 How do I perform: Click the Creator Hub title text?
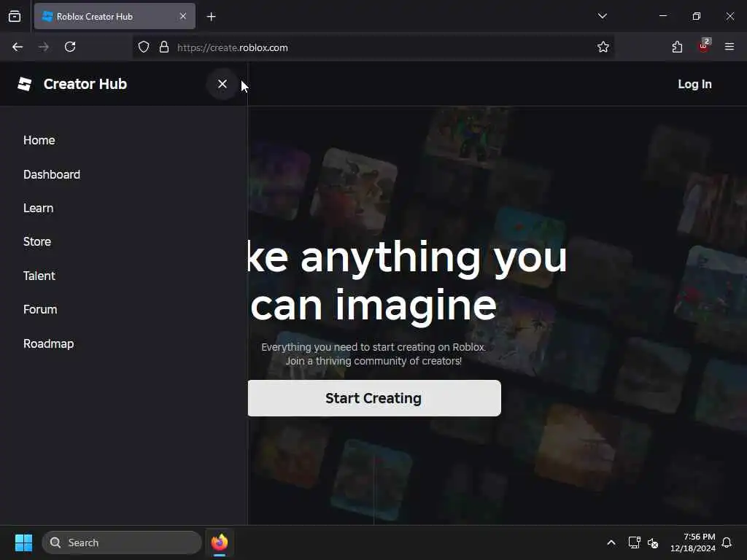[85, 84]
